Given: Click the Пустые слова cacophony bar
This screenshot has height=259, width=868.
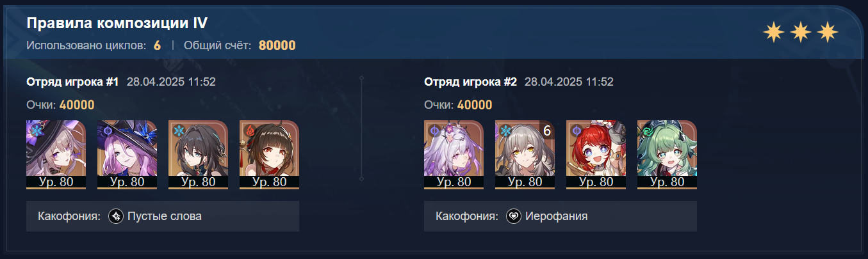Looking at the screenshot, I should [163, 216].
